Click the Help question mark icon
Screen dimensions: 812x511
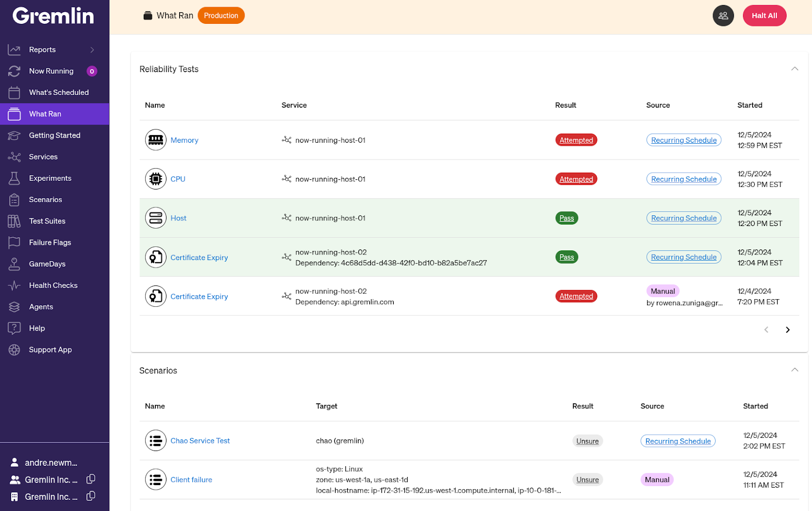pos(14,328)
